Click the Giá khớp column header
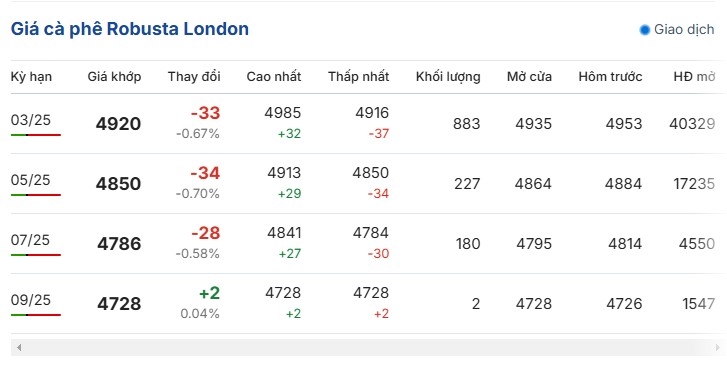The image size is (727, 371). click(x=114, y=77)
